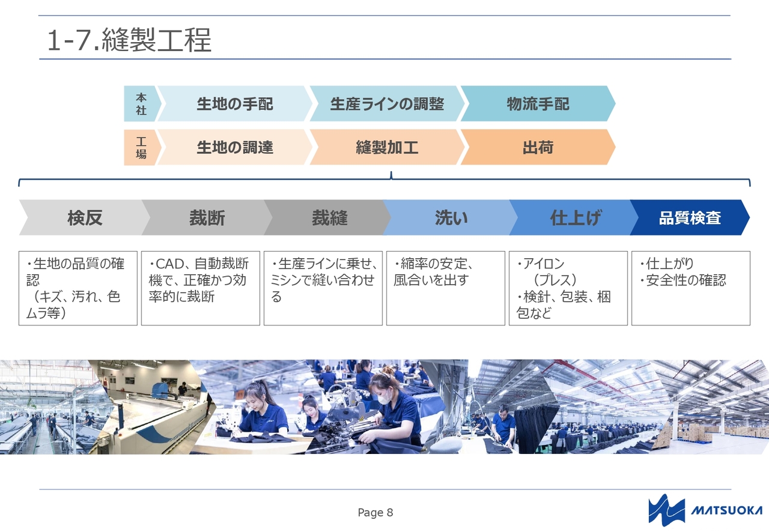Click the 生地の調達 arrow
Image resolution: width=769 pixels, height=532 pixels.
click(234, 147)
